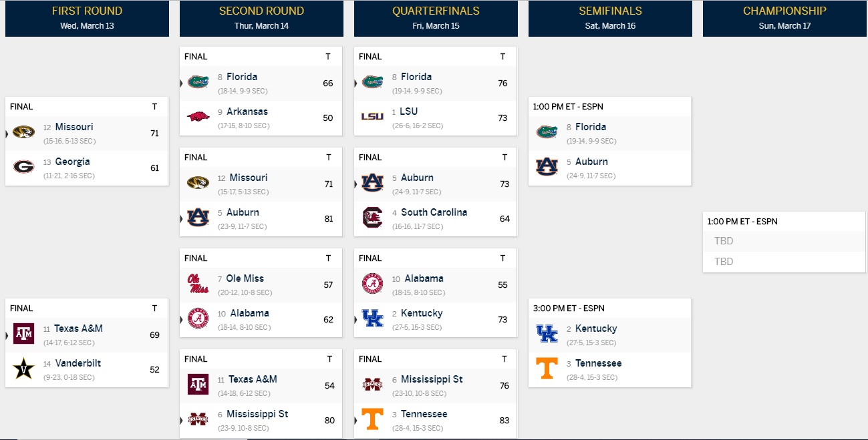Open the Mississippi St link in Quarterfinals

tap(432, 379)
